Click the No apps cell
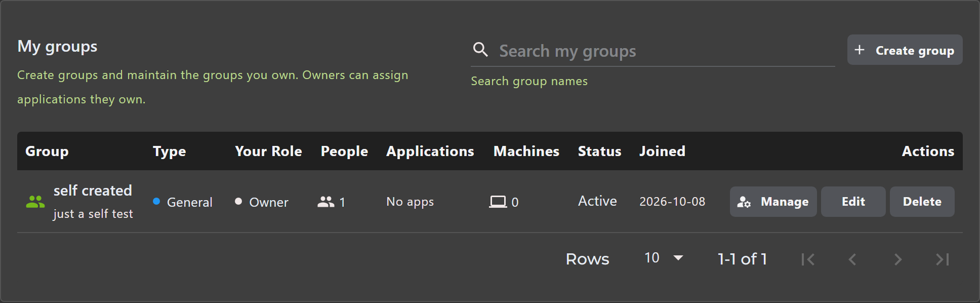Viewport: 980px width, 303px height. pyautogui.click(x=410, y=202)
